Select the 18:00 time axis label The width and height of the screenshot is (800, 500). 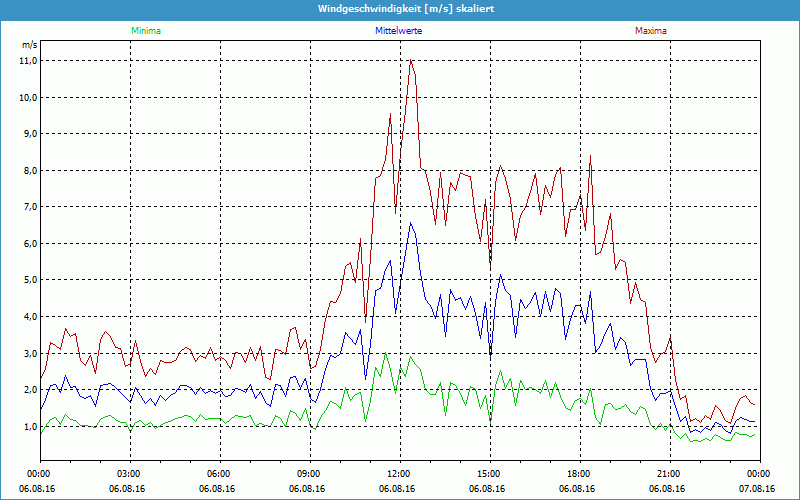click(x=579, y=473)
